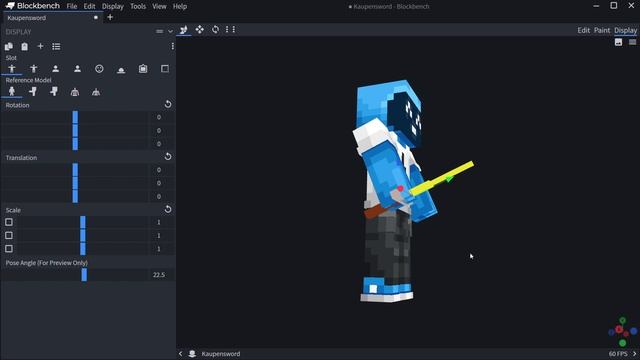Screen dimensions: 640x360
Task: Choose the fifth reference model icon
Action: point(96,92)
